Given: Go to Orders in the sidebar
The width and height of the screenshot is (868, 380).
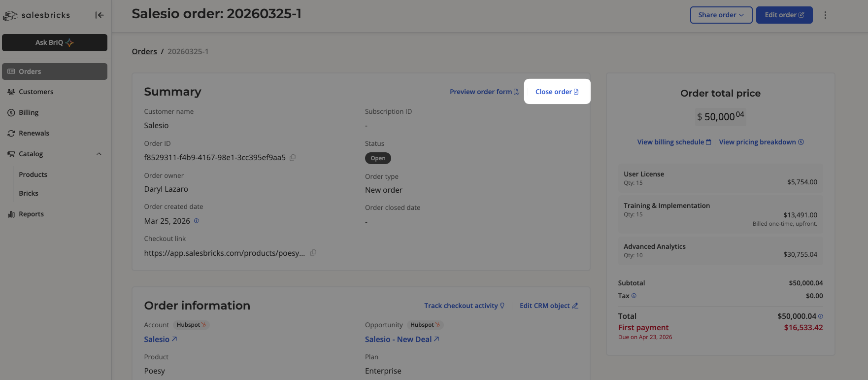Looking at the screenshot, I should pos(55,71).
